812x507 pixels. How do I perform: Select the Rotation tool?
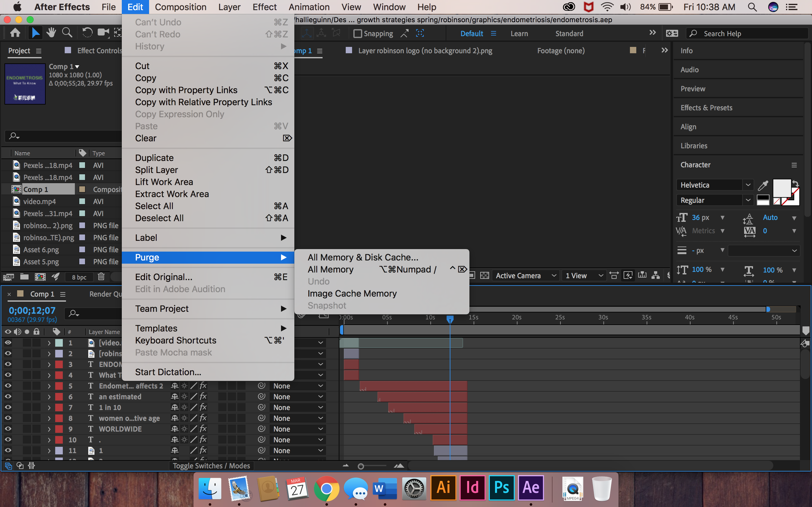pyautogui.click(x=87, y=33)
